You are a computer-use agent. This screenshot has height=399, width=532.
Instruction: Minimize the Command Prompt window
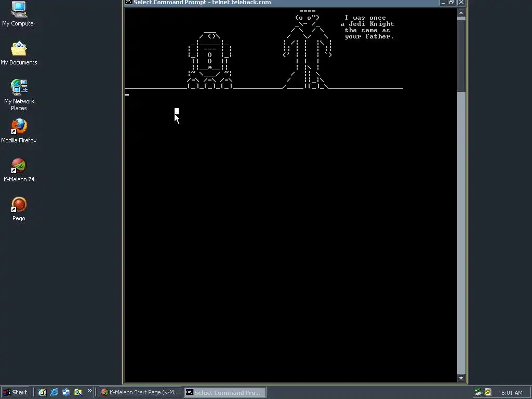tap(443, 3)
